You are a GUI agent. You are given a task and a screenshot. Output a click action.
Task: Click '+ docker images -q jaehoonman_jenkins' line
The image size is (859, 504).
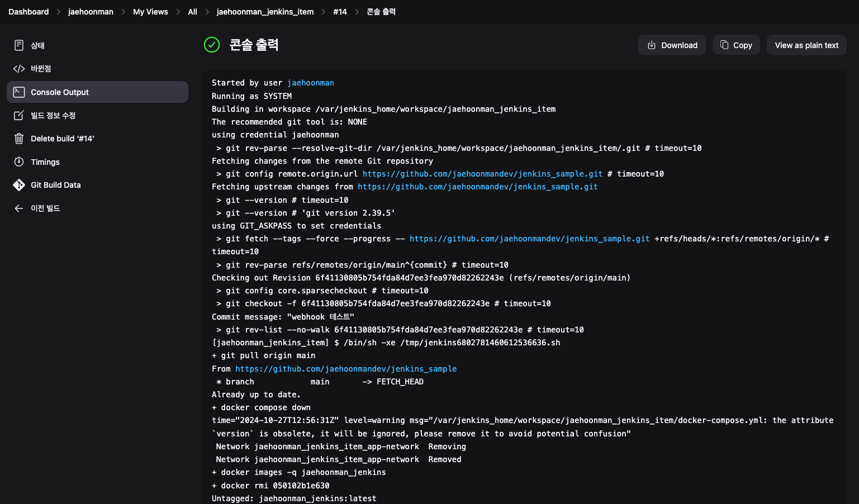tap(298, 472)
